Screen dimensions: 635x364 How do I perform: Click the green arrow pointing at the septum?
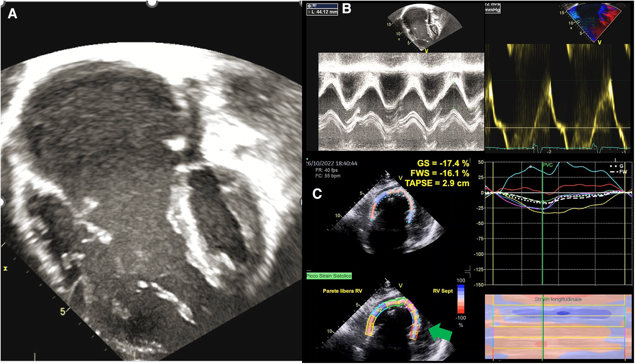click(440, 333)
